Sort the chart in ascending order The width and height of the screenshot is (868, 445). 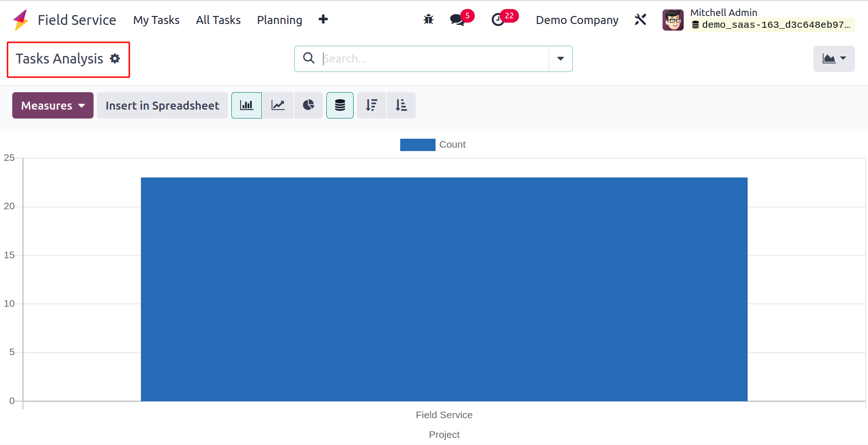click(401, 105)
